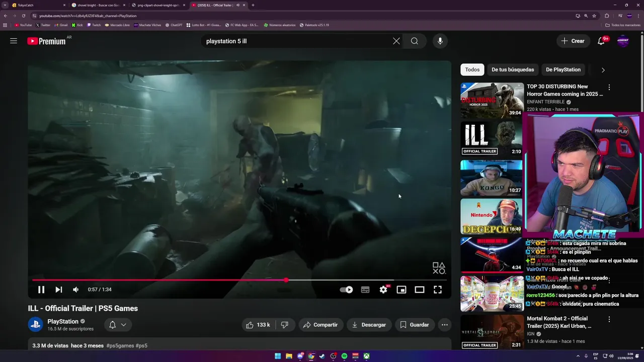Image resolution: width=644 pixels, height=362 pixels.
Task: Open Xbox app from taskbar
Action: (367, 356)
